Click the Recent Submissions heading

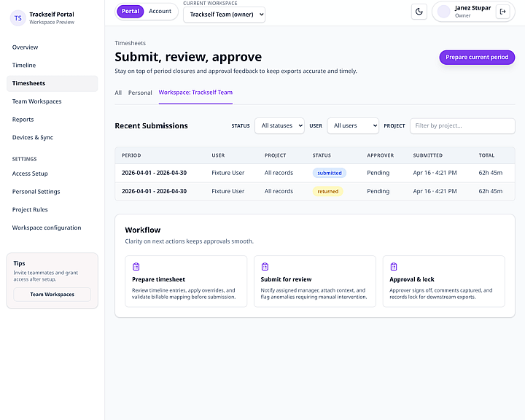(x=152, y=126)
